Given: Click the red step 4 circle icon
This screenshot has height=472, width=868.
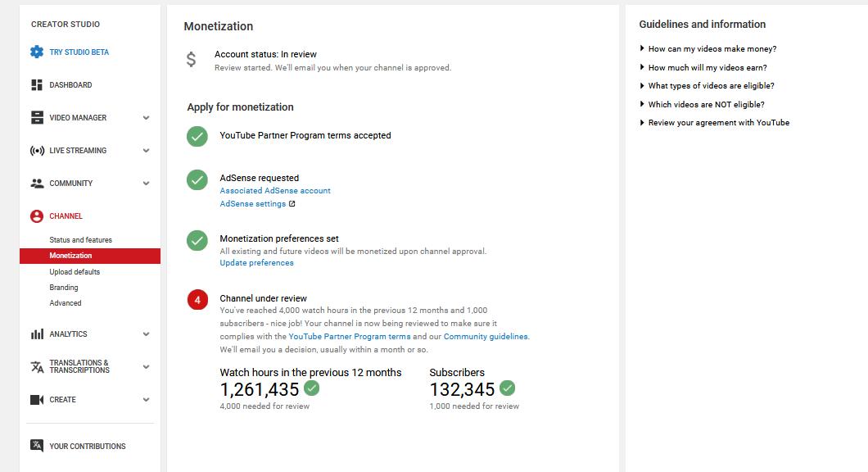Looking at the screenshot, I should click(x=197, y=300).
